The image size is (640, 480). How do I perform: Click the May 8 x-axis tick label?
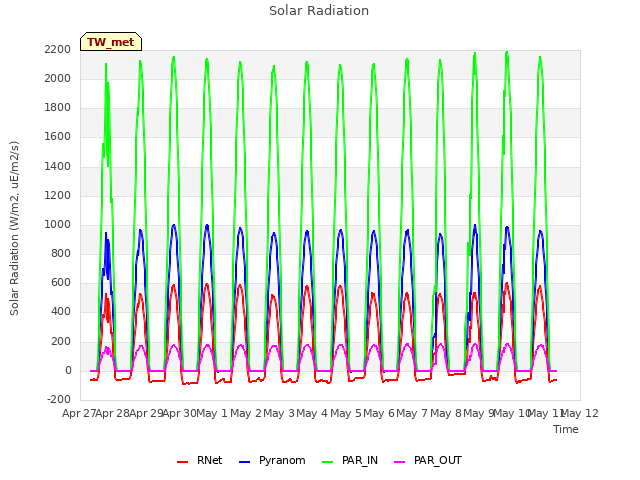click(446, 413)
